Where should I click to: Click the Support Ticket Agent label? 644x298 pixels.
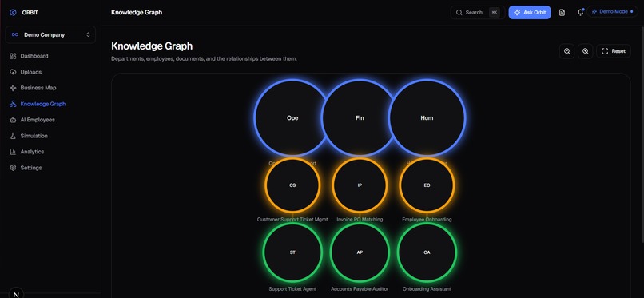(x=292, y=289)
